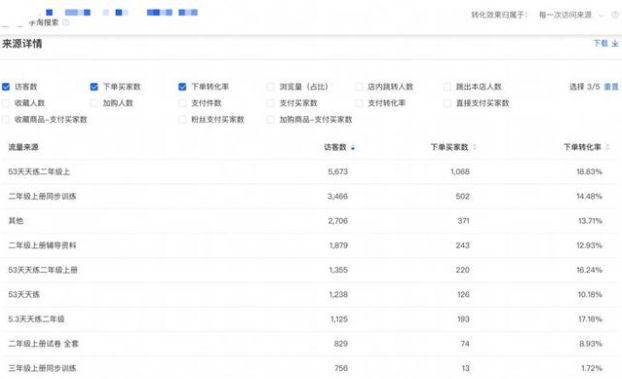This screenshot has width=622, height=379.
Task: Click the 来源详情 section heading
Action: click(22, 44)
